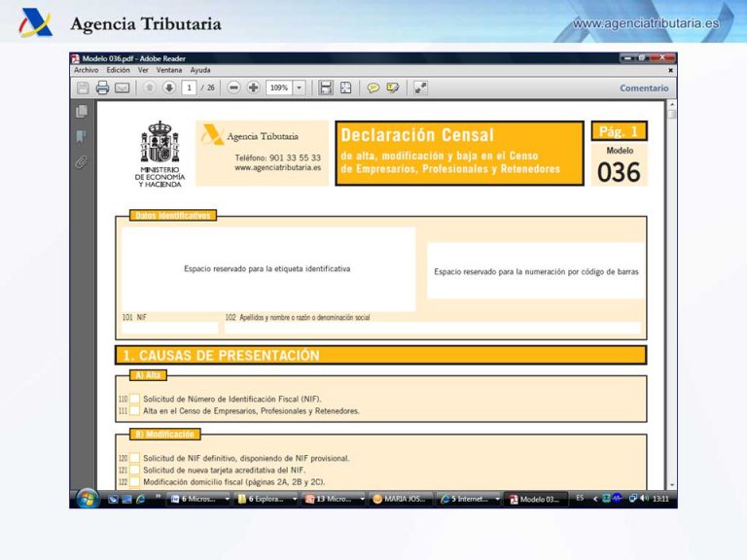
Task: Click the email envelope toolbar icon
Action: (122, 87)
